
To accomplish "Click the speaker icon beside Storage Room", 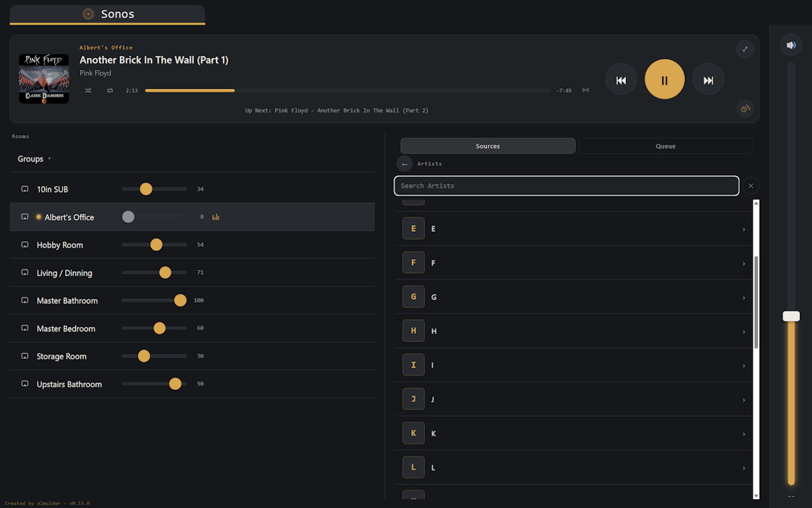I will 25,357.
